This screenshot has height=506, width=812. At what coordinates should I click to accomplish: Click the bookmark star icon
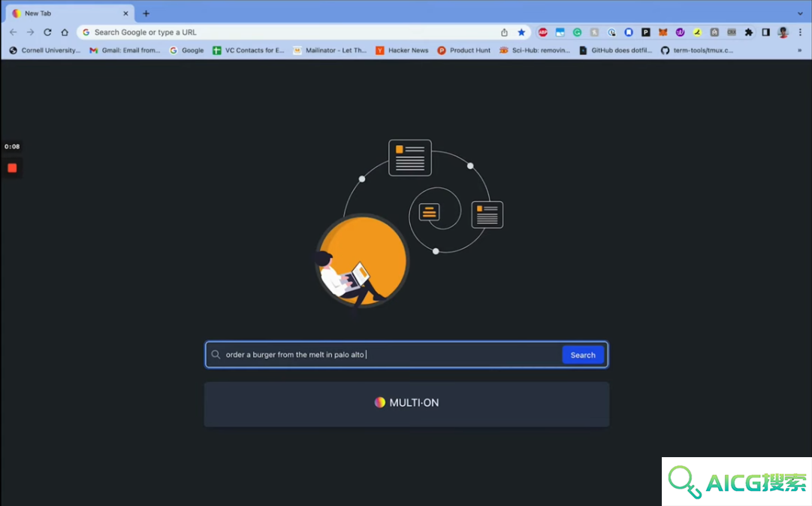(x=521, y=32)
